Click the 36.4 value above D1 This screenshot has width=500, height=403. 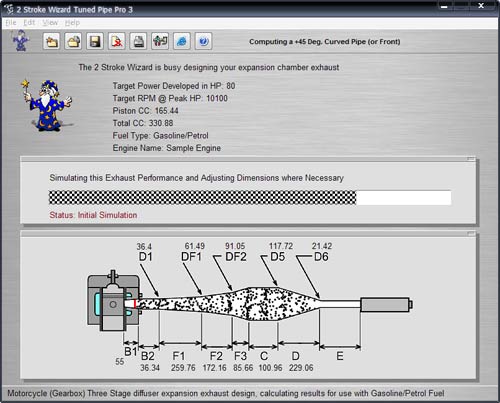[x=144, y=247]
